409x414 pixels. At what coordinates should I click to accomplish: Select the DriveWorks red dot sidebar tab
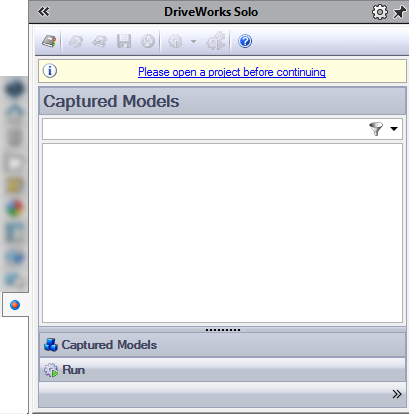click(x=15, y=305)
